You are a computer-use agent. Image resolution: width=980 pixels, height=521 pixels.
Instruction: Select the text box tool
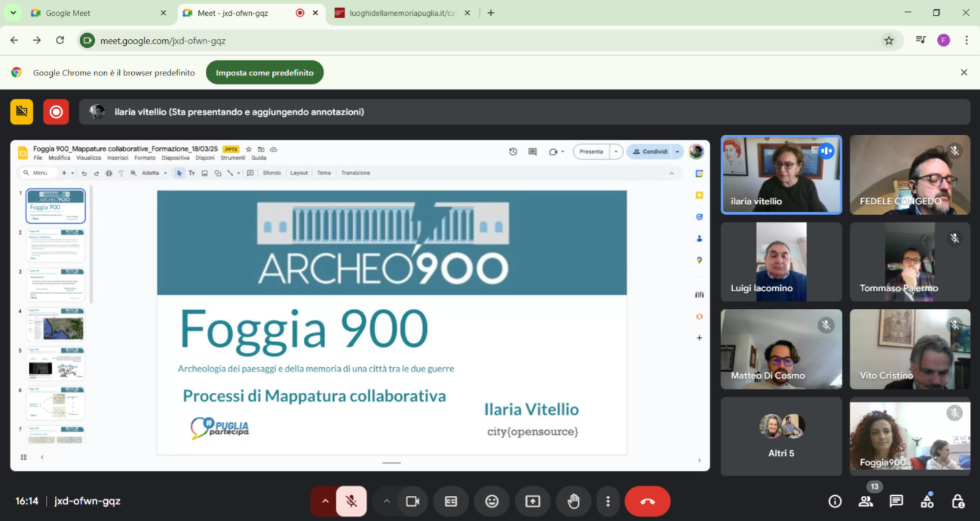(x=192, y=173)
